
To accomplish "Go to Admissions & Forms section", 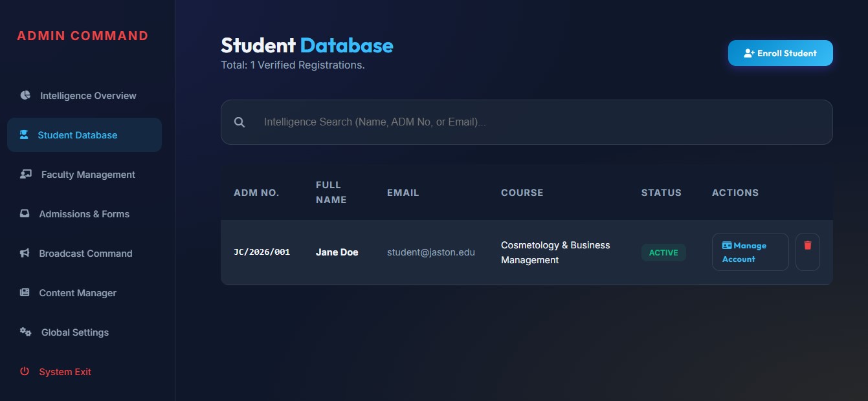I will point(84,214).
